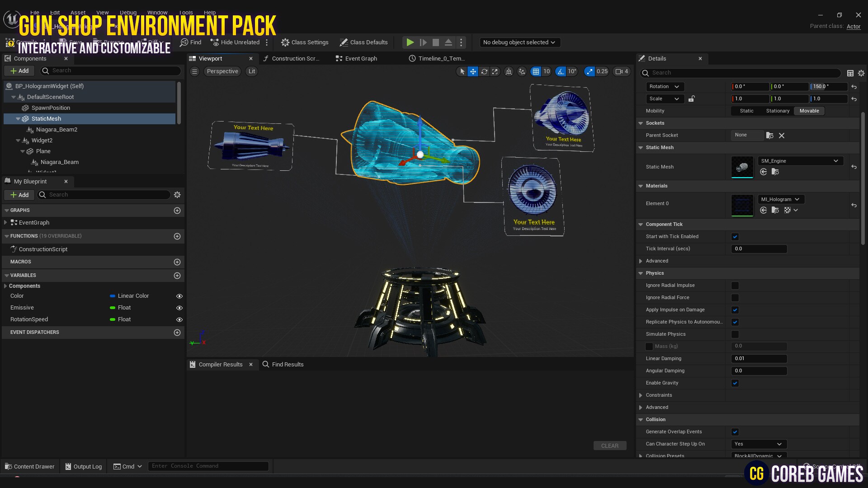Open the Collision Presets dropdown
Image resolution: width=868 pixels, height=488 pixels.
pyautogui.click(x=759, y=455)
